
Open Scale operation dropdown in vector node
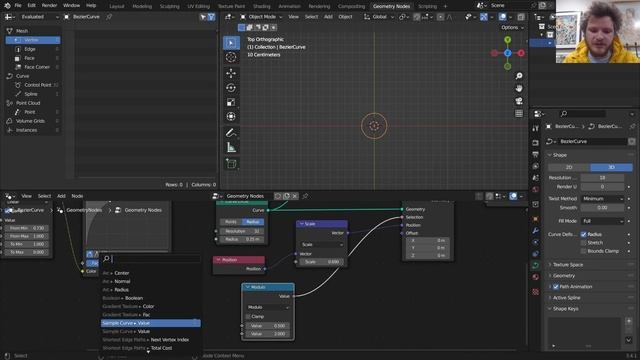(x=322, y=244)
